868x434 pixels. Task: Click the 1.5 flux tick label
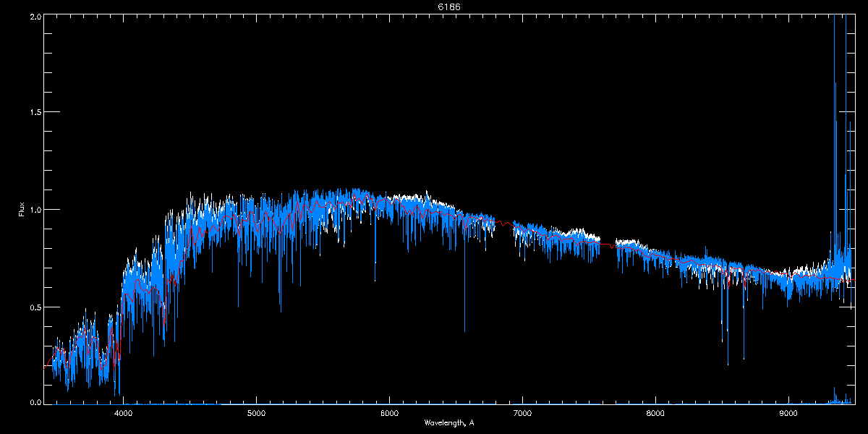[x=35, y=113]
